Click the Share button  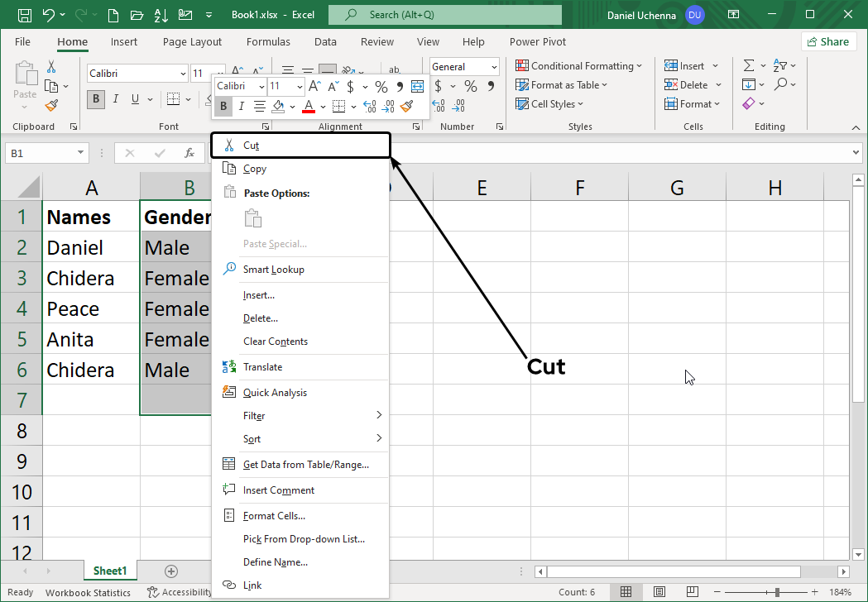click(x=827, y=41)
